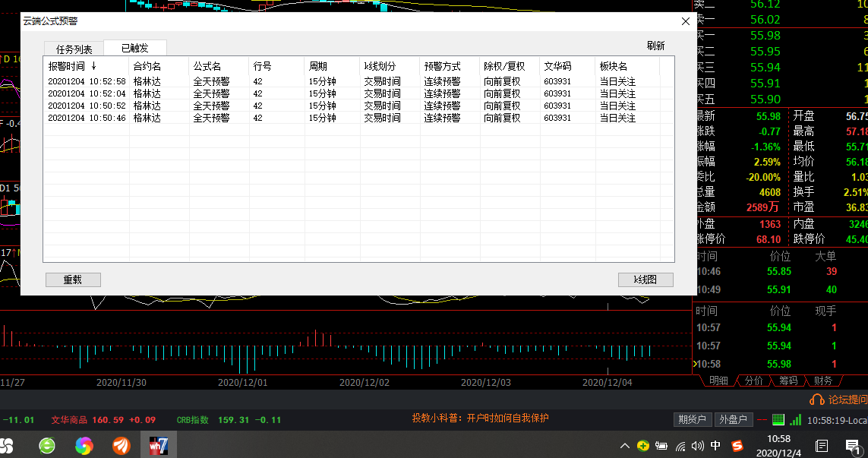Open the volume speaker tray icon
This screenshot has width=868, height=458.
(x=697, y=445)
